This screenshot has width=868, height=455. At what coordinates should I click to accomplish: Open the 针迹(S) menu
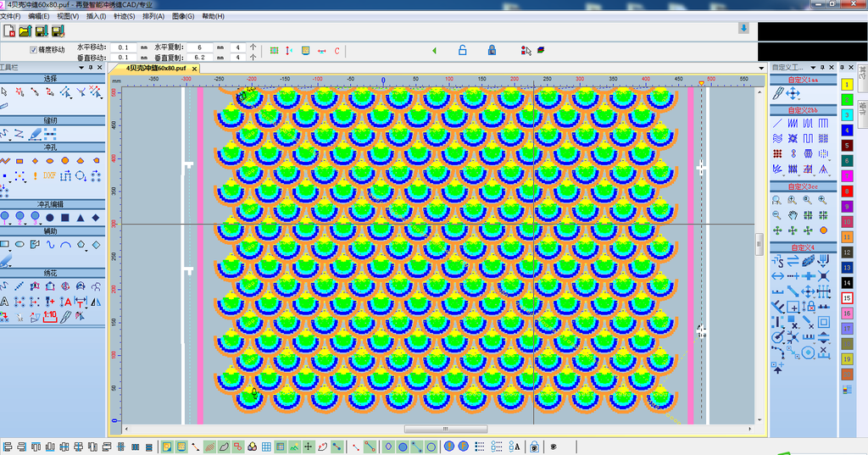[x=124, y=16]
